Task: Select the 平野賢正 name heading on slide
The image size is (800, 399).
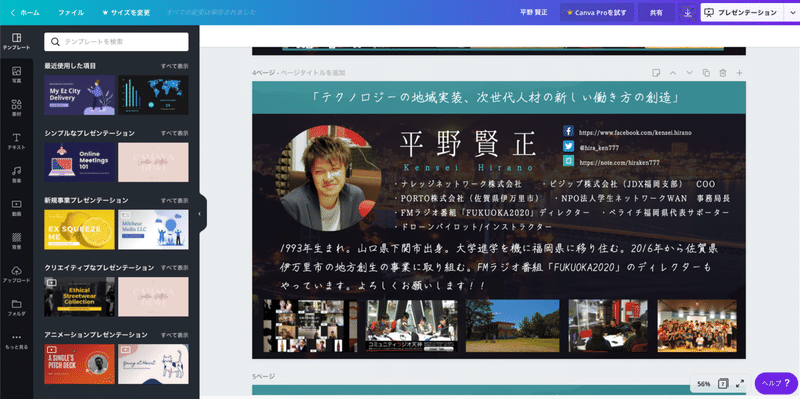Action: pyautogui.click(x=468, y=144)
